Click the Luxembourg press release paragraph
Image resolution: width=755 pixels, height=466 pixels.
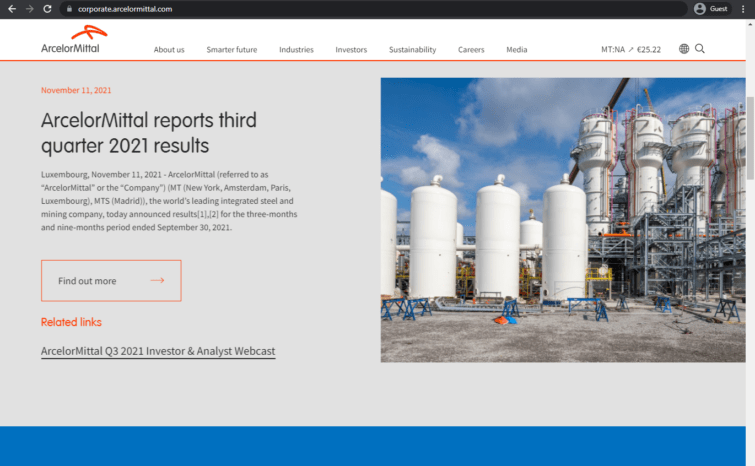tap(169, 201)
